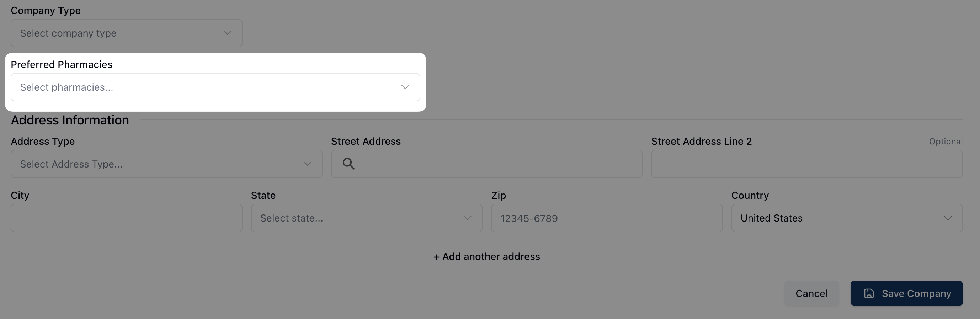The image size is (980, 319).
Task: Click the chevron arrow in Preferred Pharmacies field
Action: point(405,87)
